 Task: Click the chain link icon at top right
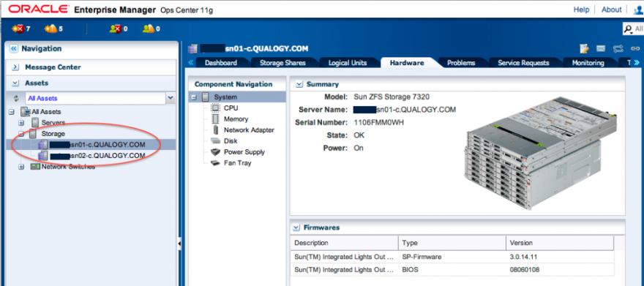[x=635, y=49]
